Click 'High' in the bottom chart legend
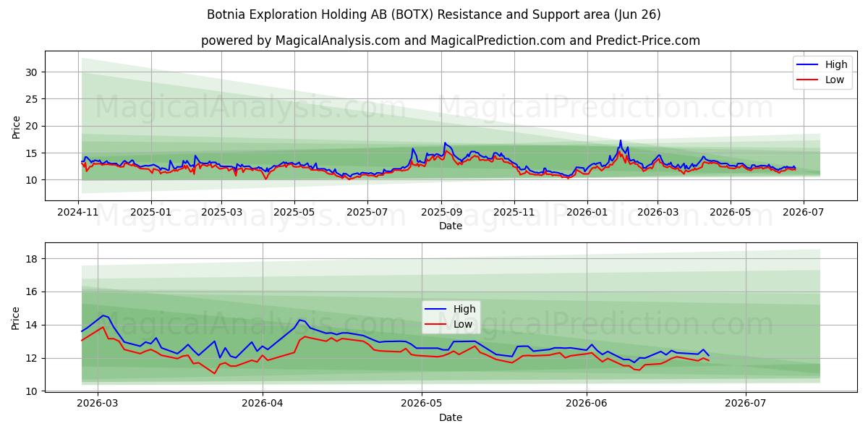Viewport: 868px width, 434px height. (x=465, y=309)
